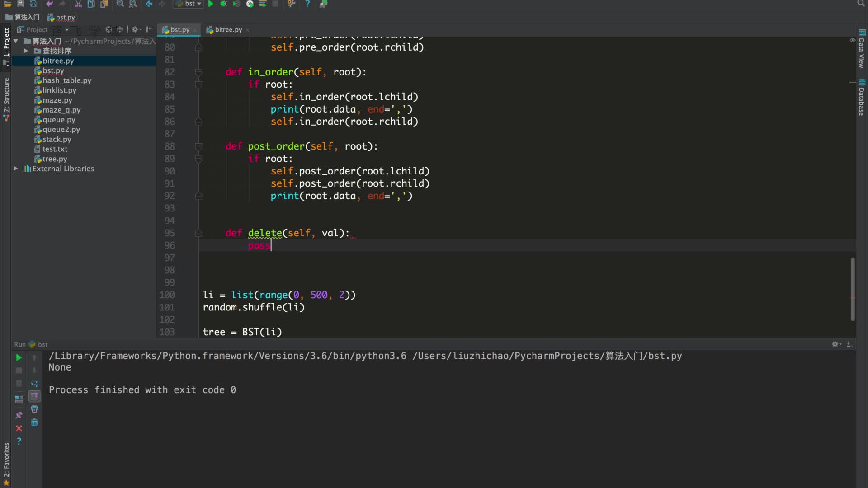The width and height of the screenshot is (868, 488).
Task: Expand External Libraries node
Action: click(x=15, y=169)
